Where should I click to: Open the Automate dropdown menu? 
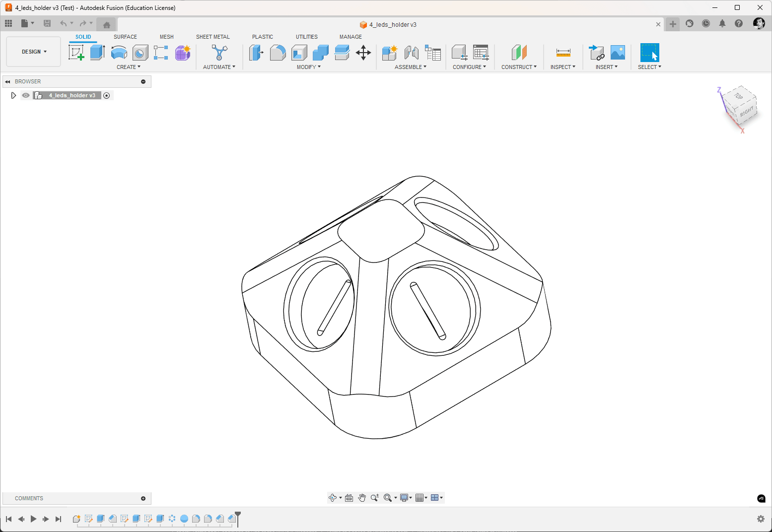[x=219, y=67]
